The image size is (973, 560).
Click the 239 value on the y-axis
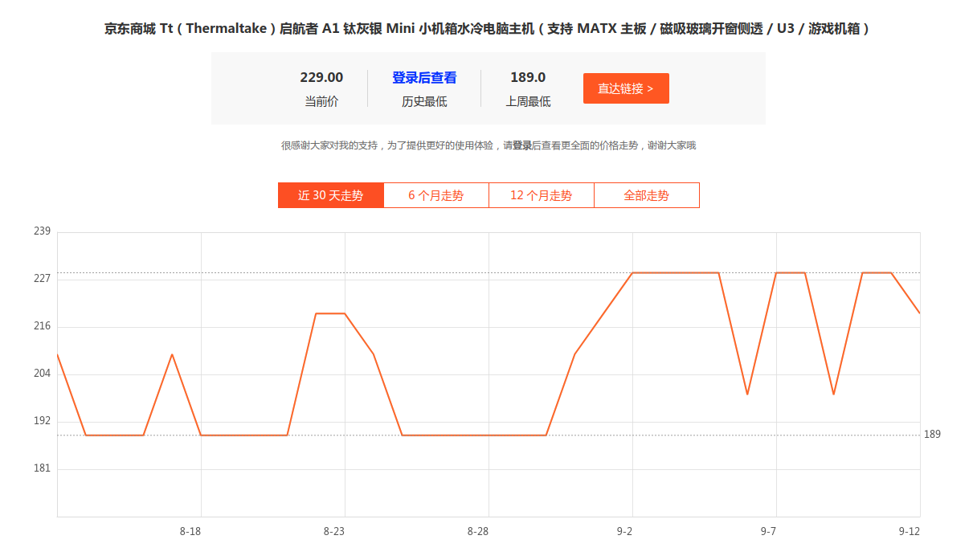click(42, 231)
